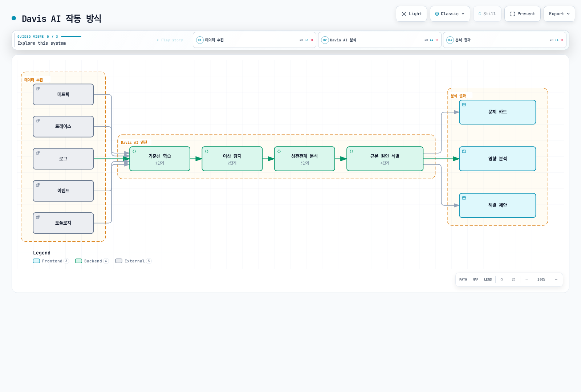Select the 메트릭 node

[63, 94]
